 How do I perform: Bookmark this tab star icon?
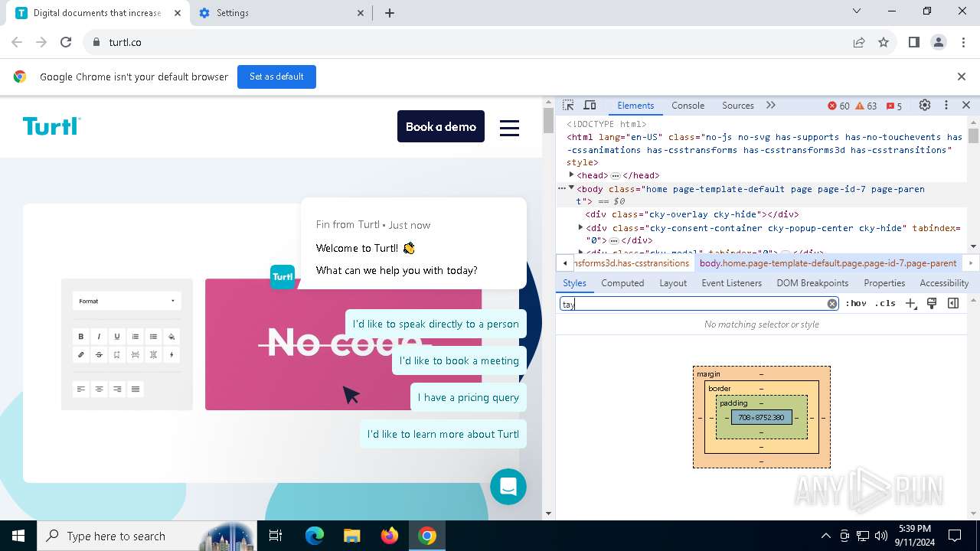(x=884, y=42)
